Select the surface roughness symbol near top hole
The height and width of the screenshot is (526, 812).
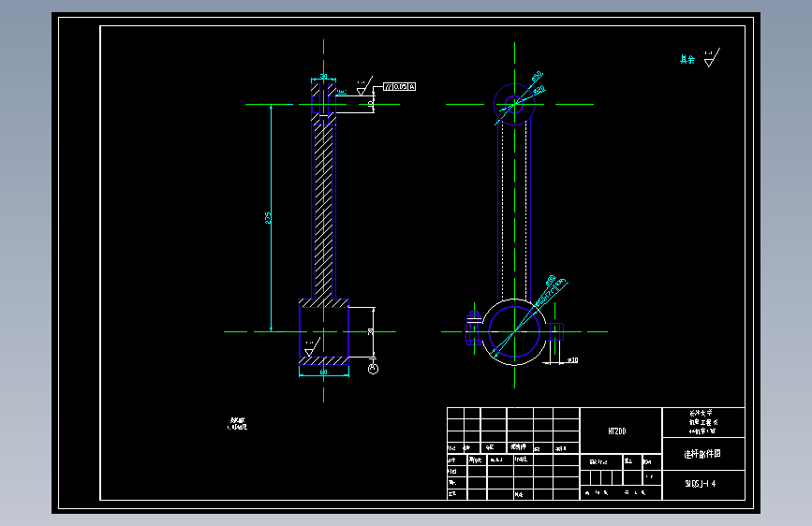[x=364, y=86]
